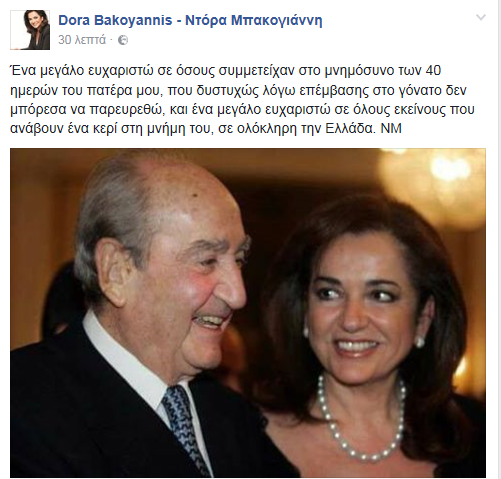Open the post options chevron menu
This screenshot has height=479, width=501.
click(x=481, y=17)
